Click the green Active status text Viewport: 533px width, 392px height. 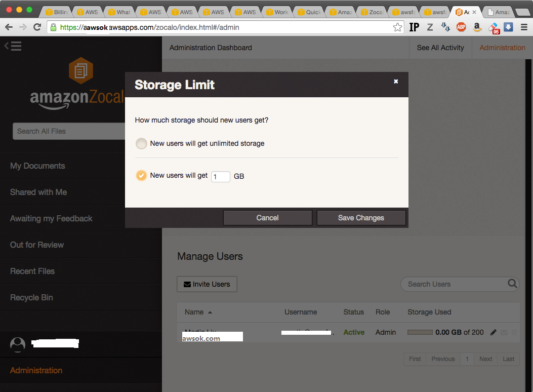coord(354,332)
